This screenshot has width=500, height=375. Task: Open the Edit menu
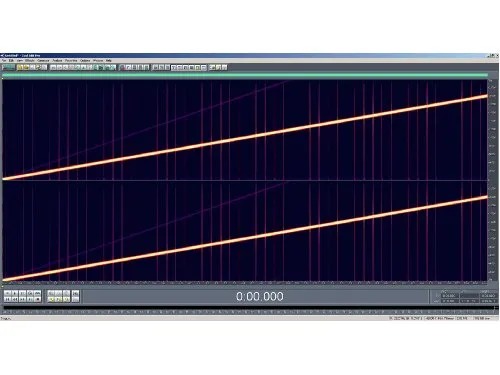coord(11,61)
